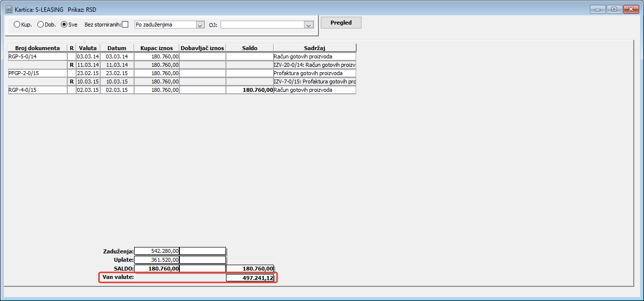Screen dimensions: 644x301
Task: Click the Profaktura gotovih proizvoda cell
Action: (x=315, y=73)
